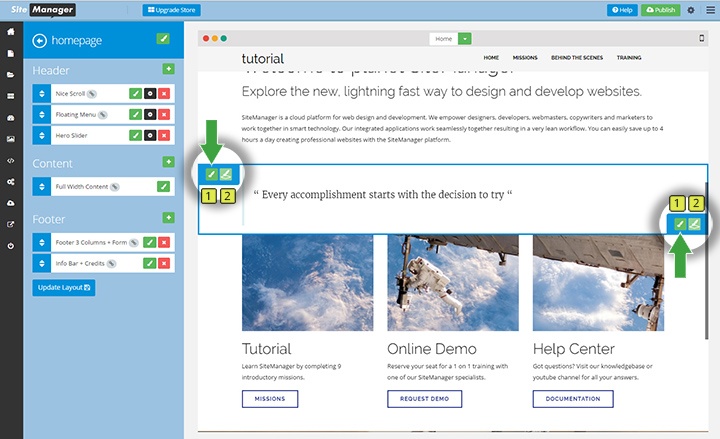Open the folder icon in sidebar
This screenshot has width=720, height=439.
[11, 75]
